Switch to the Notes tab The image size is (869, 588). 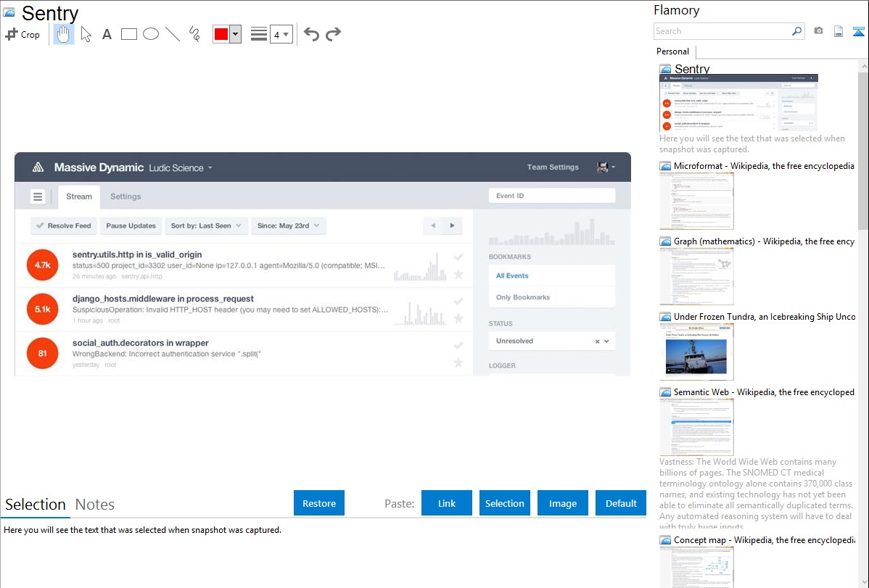95,505
